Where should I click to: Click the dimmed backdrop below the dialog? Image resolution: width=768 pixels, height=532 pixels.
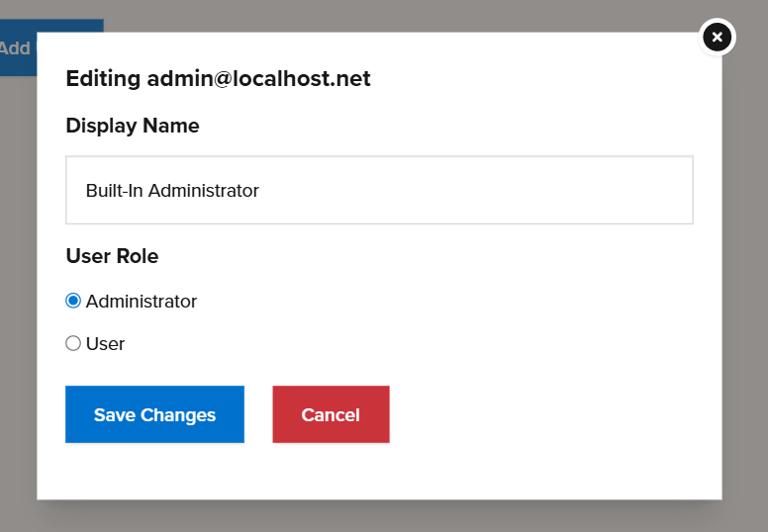point(379,516)
